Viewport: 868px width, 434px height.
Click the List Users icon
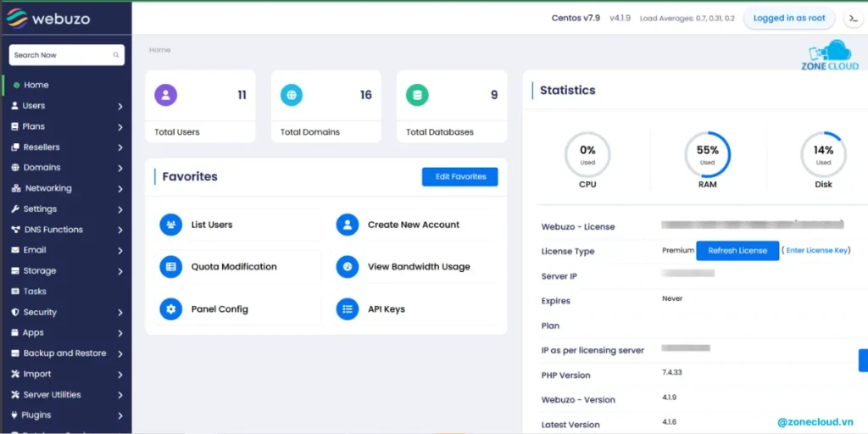[170, 225]
